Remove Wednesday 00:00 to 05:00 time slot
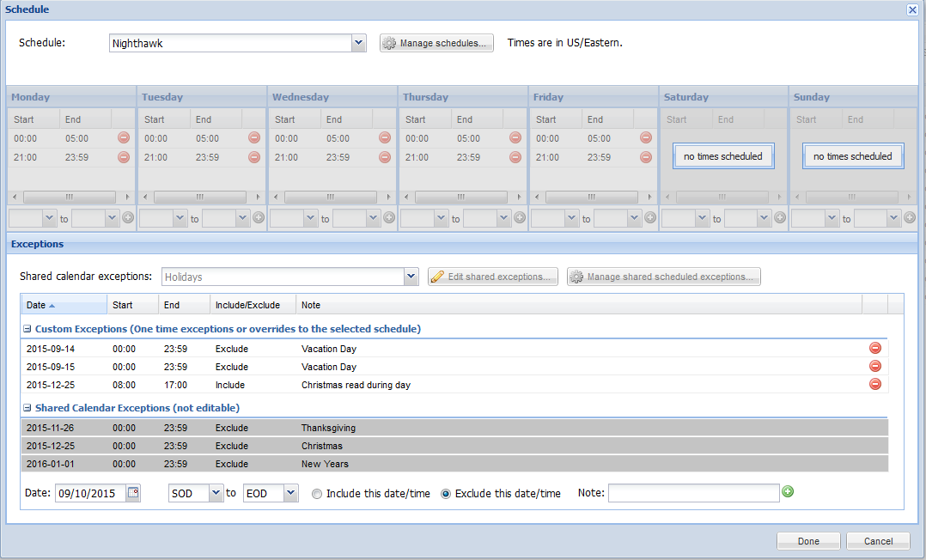The height and width of the screenshot is (560, 926). click(385, 137)
